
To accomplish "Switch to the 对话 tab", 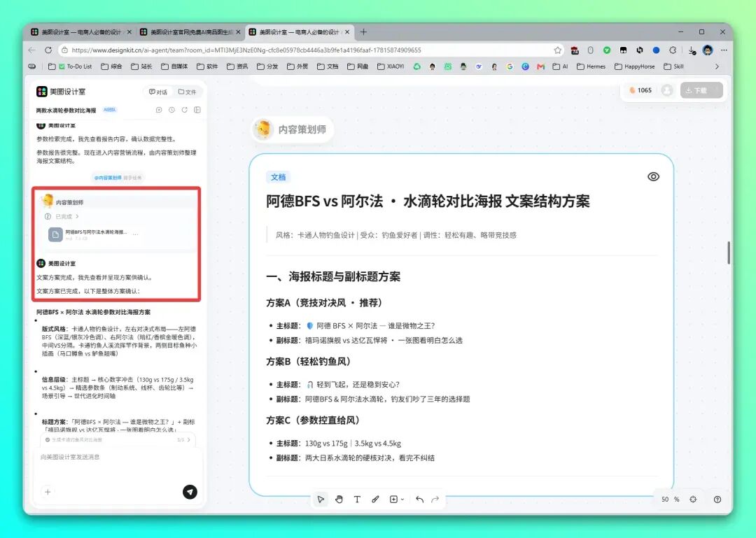I will point(157,92).
